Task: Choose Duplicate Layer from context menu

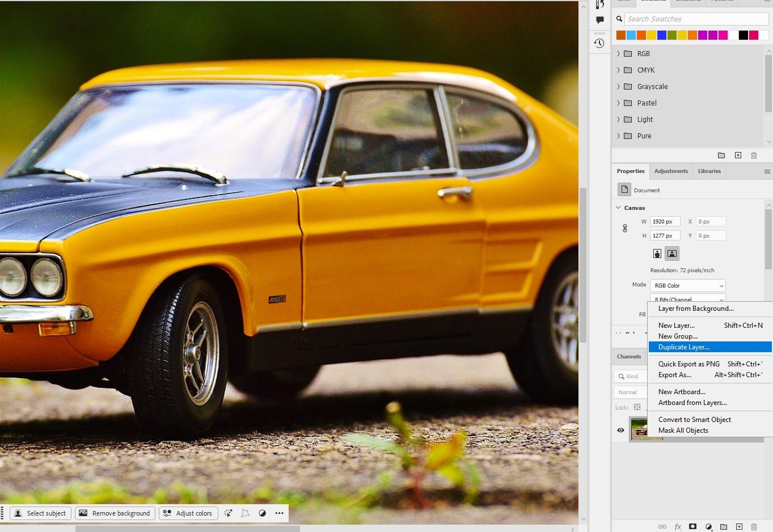Action: pos(683,347)
